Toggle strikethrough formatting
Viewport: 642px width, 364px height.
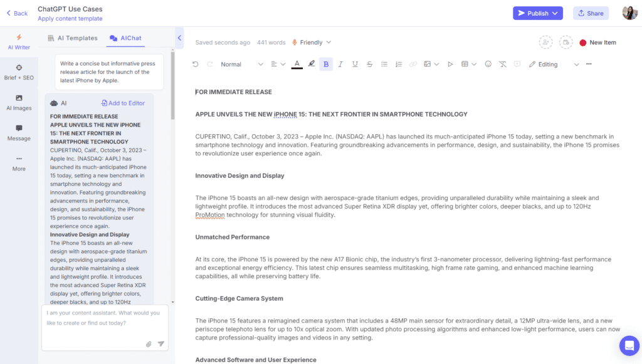pyautogui.click(x=370, y=64)
